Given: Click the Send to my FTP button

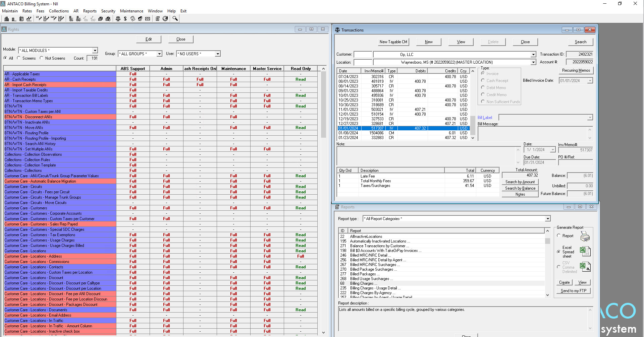Looking at the screenshot, I should [x=573, y=291].
